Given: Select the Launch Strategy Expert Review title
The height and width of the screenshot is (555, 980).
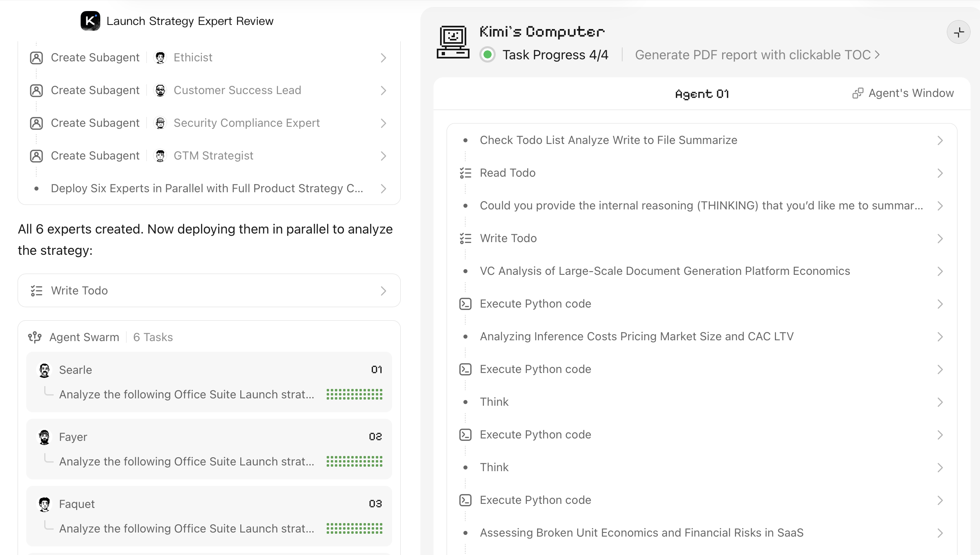Looking at the screenshot, I should coord(190,21).
